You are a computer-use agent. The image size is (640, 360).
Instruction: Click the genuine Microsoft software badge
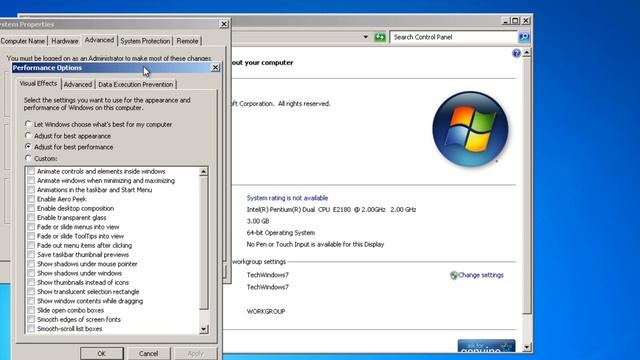coord(486,346)
